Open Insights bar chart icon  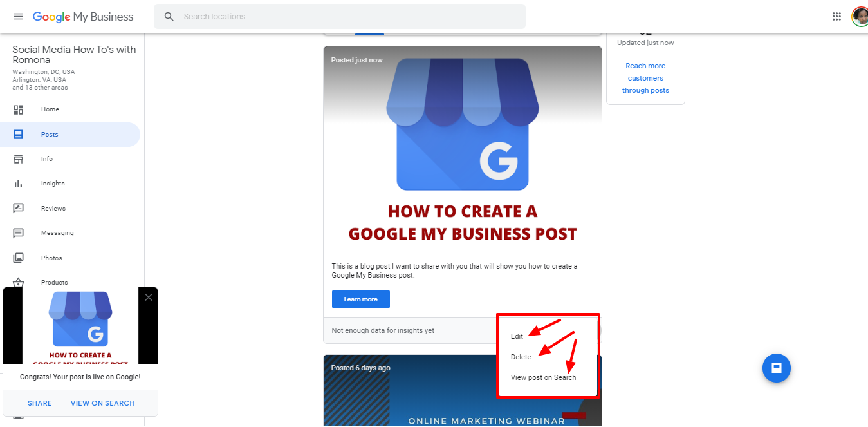click(19, 184)
